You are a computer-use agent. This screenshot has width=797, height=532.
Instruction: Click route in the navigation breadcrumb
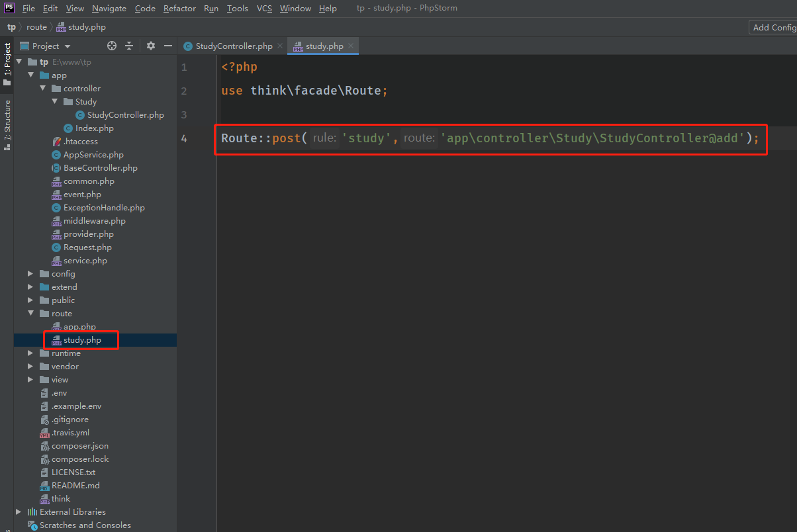(x=36, y=27)
